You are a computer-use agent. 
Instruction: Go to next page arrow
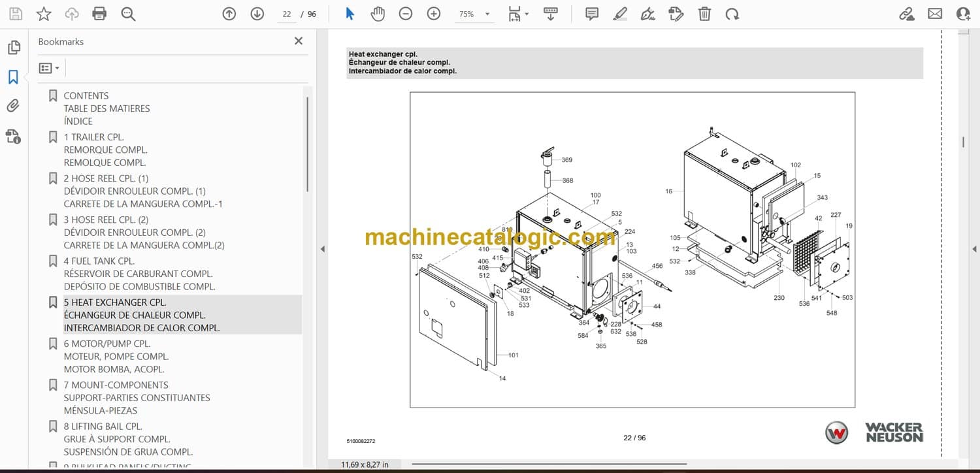[257, 14]
